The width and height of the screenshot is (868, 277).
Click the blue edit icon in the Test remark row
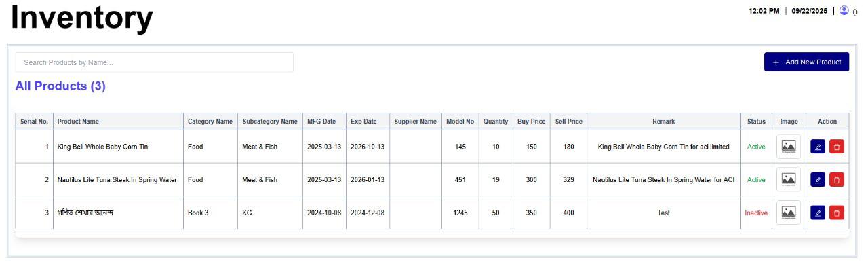(x=818, y=213)
